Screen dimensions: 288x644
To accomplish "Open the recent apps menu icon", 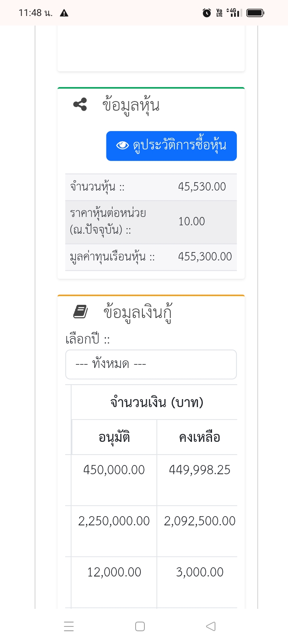I will (69, 626).
